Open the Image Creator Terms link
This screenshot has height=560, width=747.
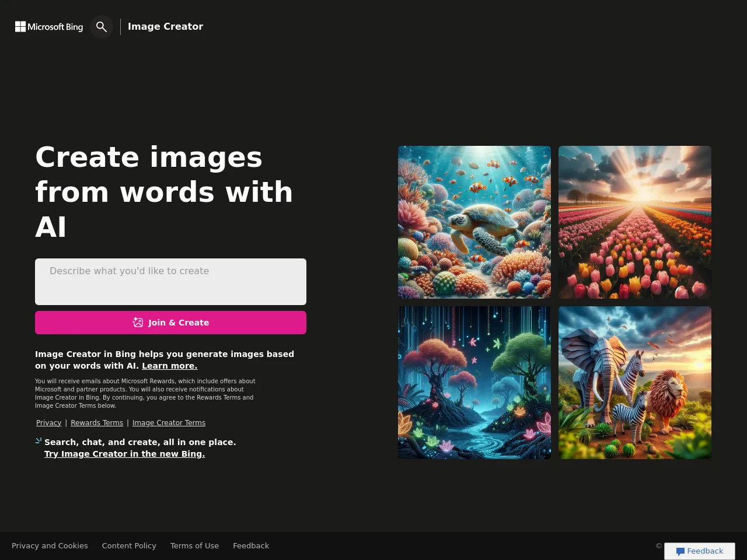coord(169,423)
